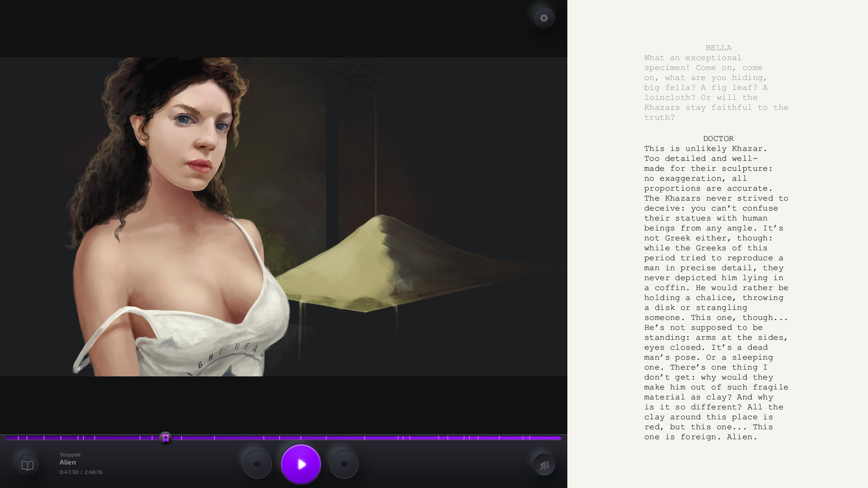Jump to the DOCTOR dialogue heading
This screenshot has height=488, width=868.
(718, 139)
